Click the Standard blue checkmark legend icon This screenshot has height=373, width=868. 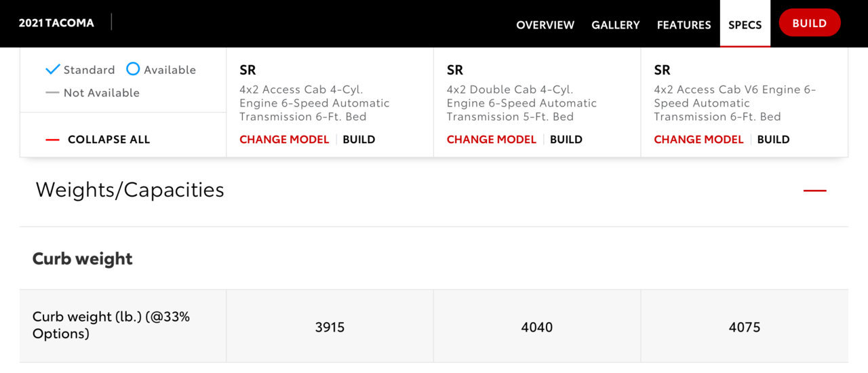pyautogui.click(x=53, y=69)
